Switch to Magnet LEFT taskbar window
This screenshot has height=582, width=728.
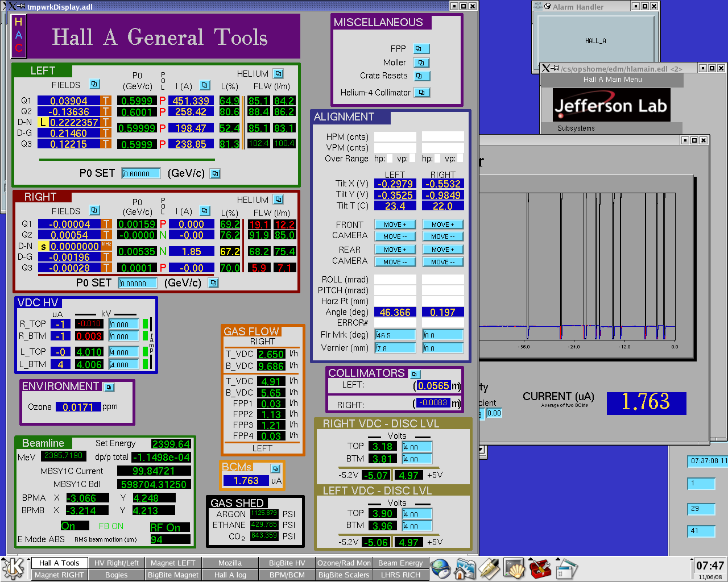pyautogui.click(x=173, y=563)
